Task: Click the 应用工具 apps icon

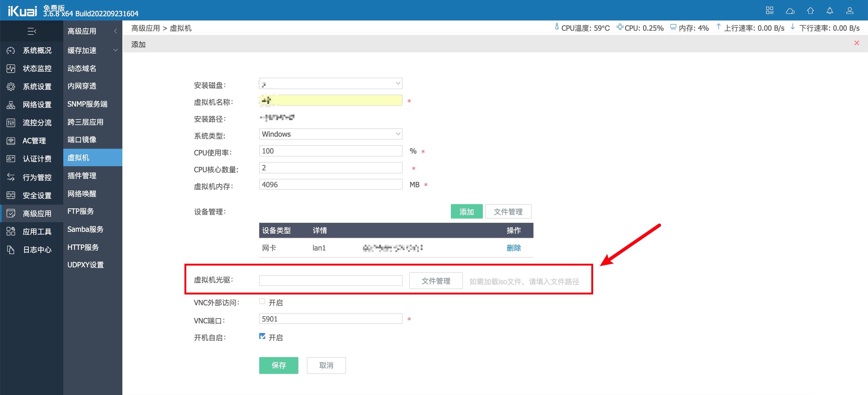Action: pos(11,232)
